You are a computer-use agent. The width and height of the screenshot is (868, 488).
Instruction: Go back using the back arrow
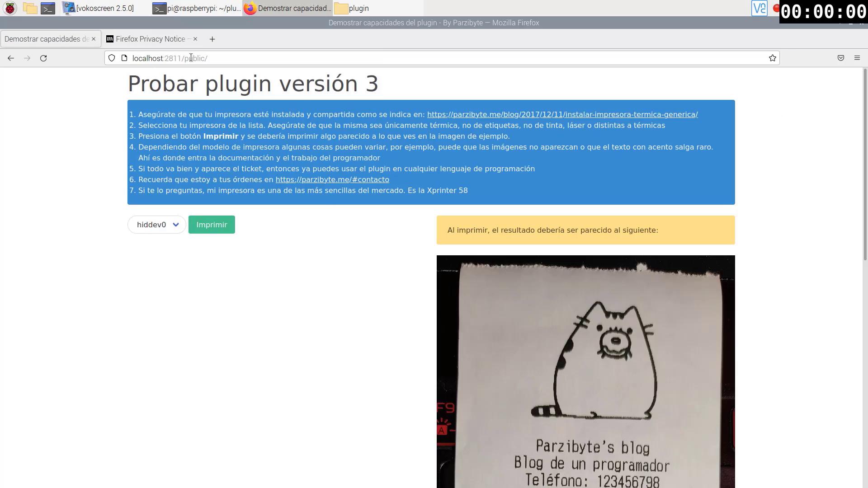pyautogui.click(x=11, y=58)
